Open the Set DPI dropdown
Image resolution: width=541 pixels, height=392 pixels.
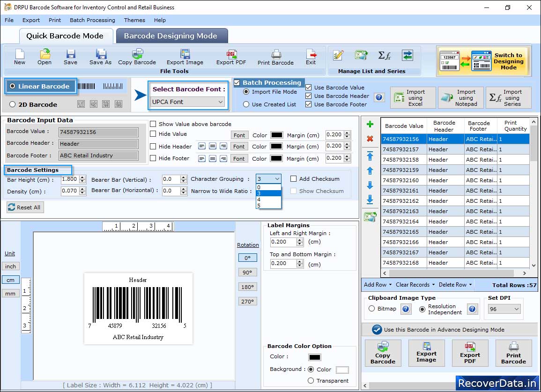[x=504, y=309]
